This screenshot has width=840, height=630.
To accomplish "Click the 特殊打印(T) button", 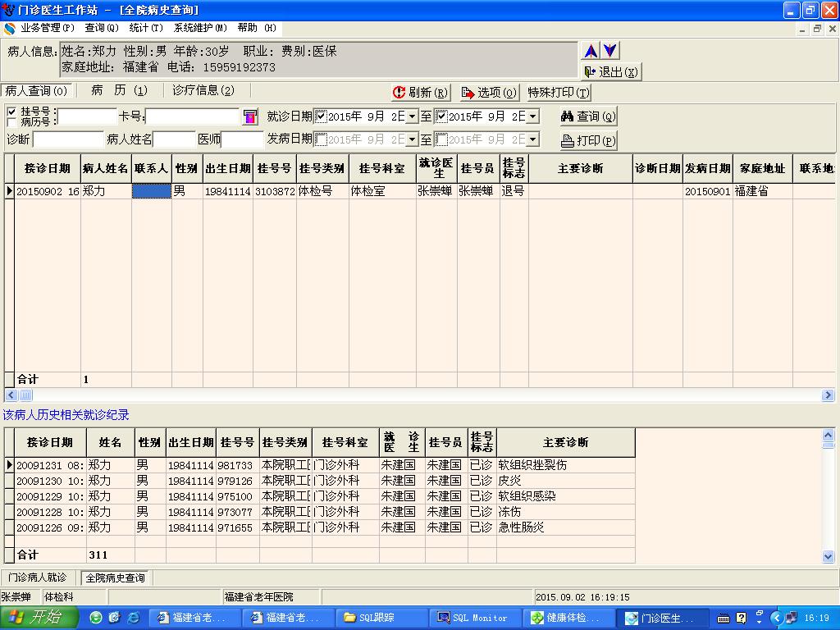I will pyautogui.click(x=559, y=93).
